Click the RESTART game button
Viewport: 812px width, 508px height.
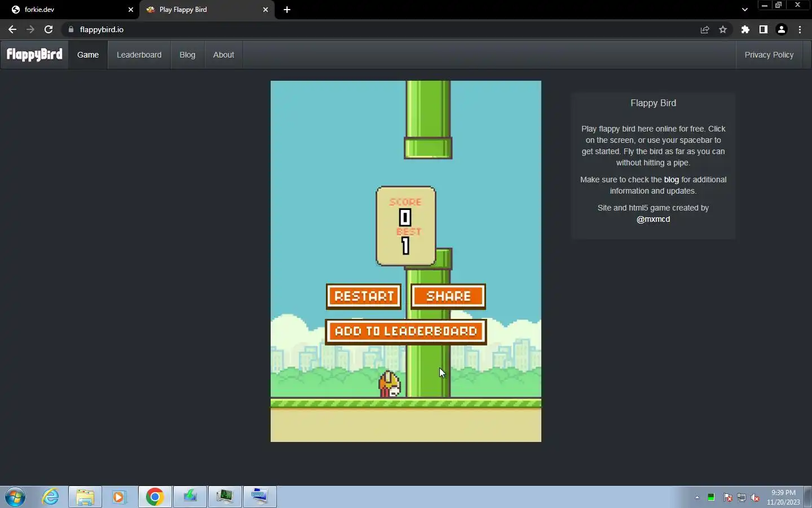(x=364, y=296)
